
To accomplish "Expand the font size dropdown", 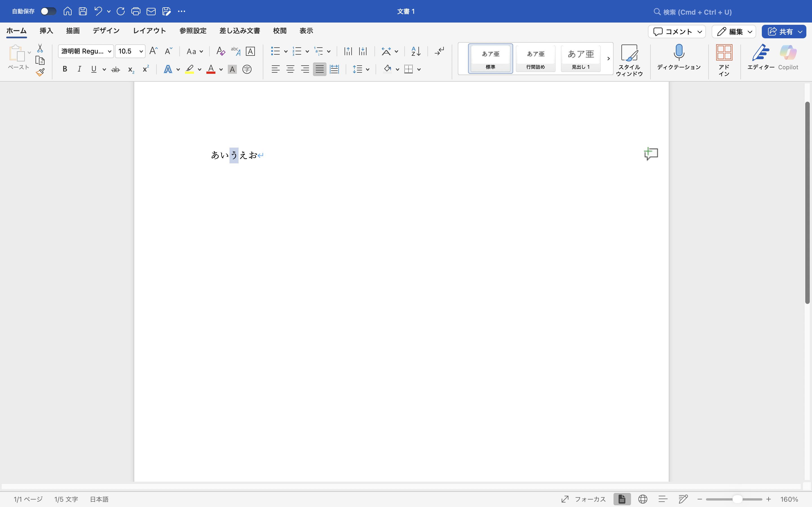I will (141, 51).
